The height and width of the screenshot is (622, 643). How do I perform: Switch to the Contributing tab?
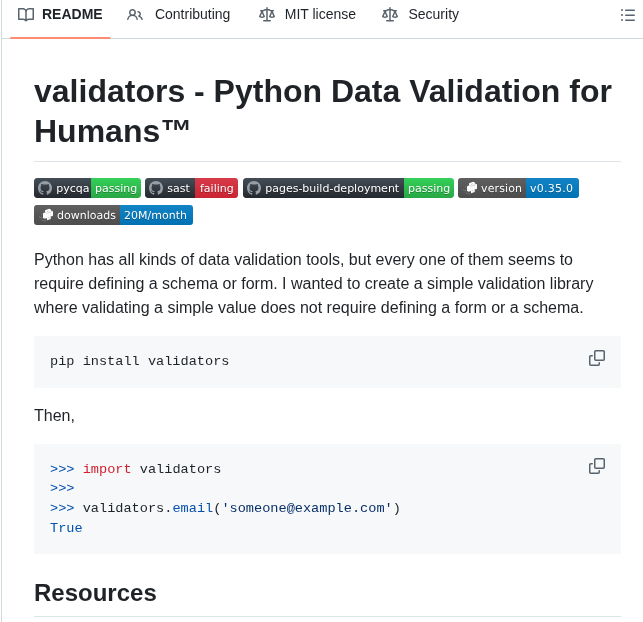[x=178, y=15]
